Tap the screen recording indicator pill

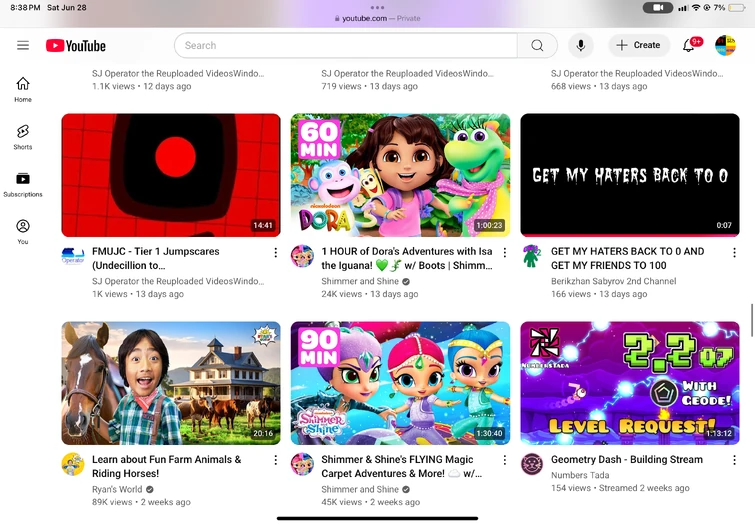coord(658,8)
